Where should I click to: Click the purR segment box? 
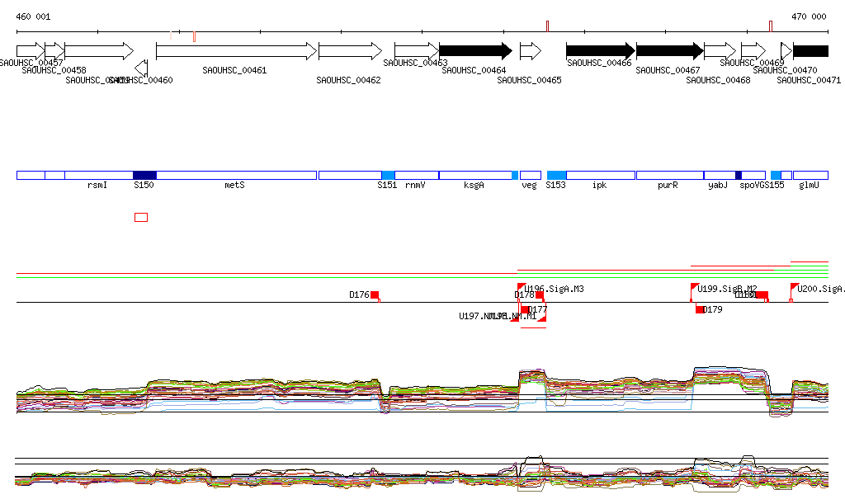click(x=669, y=175)
